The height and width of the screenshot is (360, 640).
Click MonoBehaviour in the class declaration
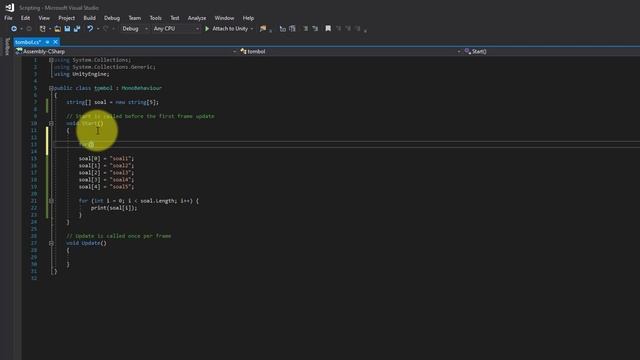pos(142,88)
